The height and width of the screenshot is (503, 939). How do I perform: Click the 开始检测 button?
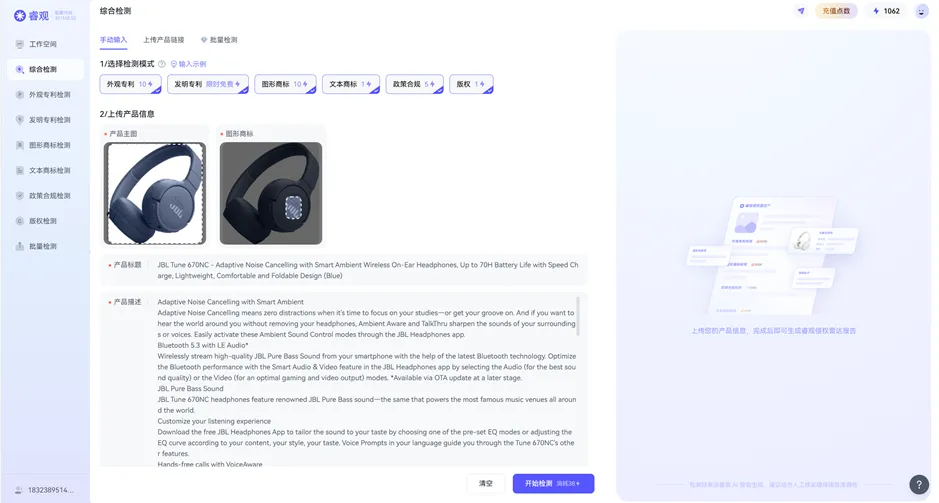553,484
